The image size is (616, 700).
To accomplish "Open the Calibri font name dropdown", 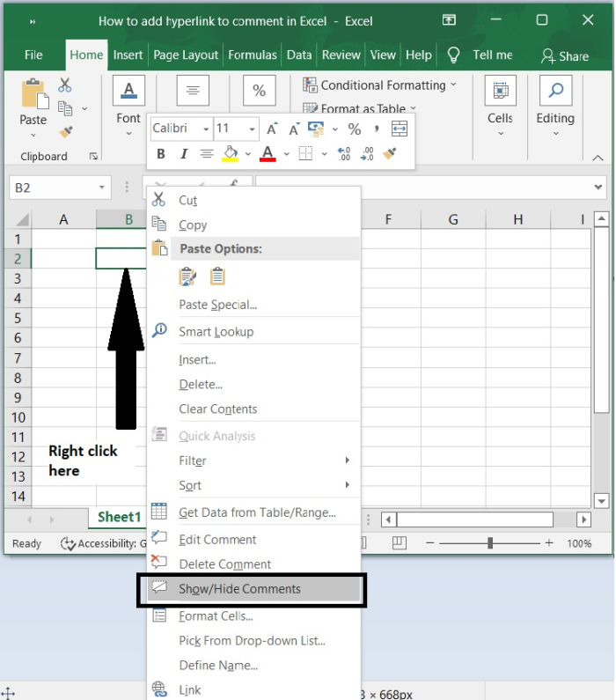I will (206, 129).
